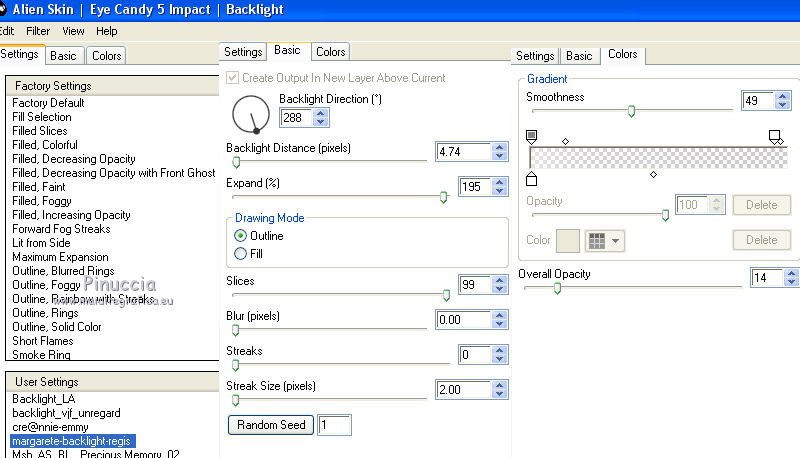Image resolution: width=800 pixels, height=458 pixels.
Task: Open Basic tab in right panel
Action: (579, 56)
